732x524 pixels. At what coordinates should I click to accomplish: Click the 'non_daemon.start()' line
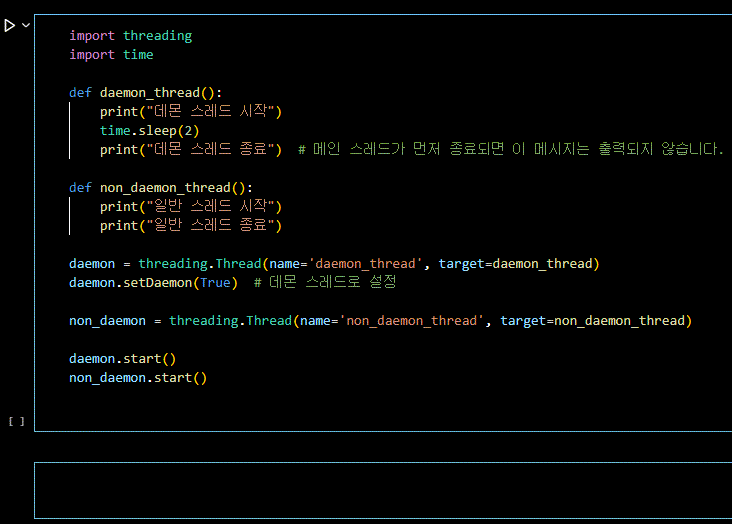pos(138,378)
